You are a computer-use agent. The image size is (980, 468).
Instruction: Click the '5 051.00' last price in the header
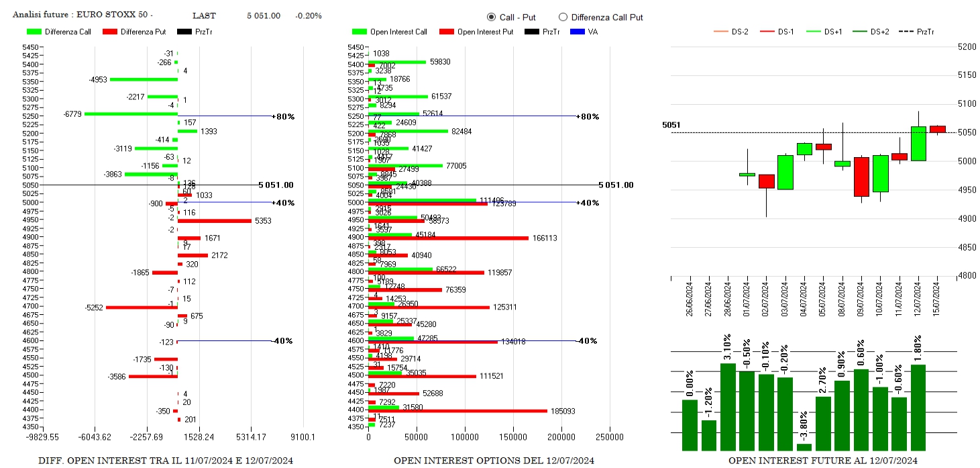[x=264, y=15]
